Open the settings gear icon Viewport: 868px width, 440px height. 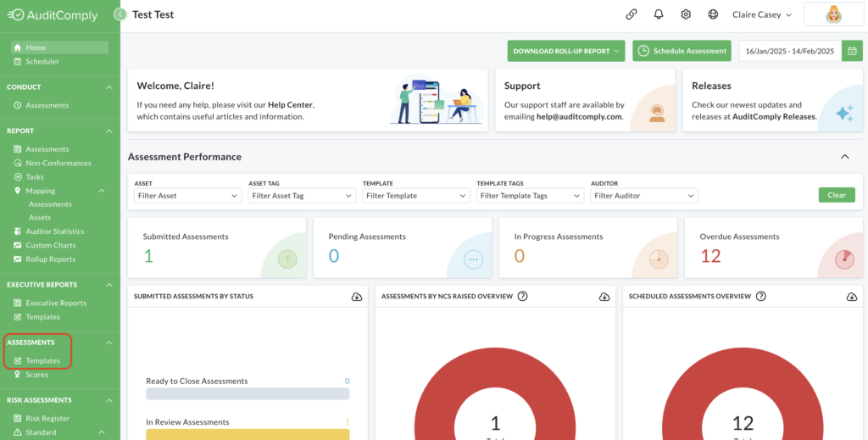686,14
